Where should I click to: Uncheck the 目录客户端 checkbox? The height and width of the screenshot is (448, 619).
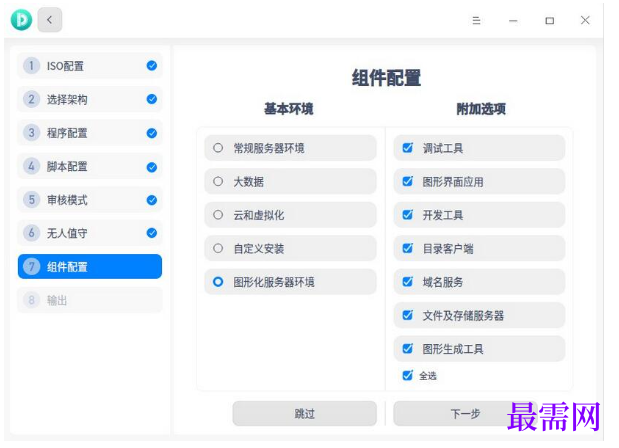(x=407, y=248)
